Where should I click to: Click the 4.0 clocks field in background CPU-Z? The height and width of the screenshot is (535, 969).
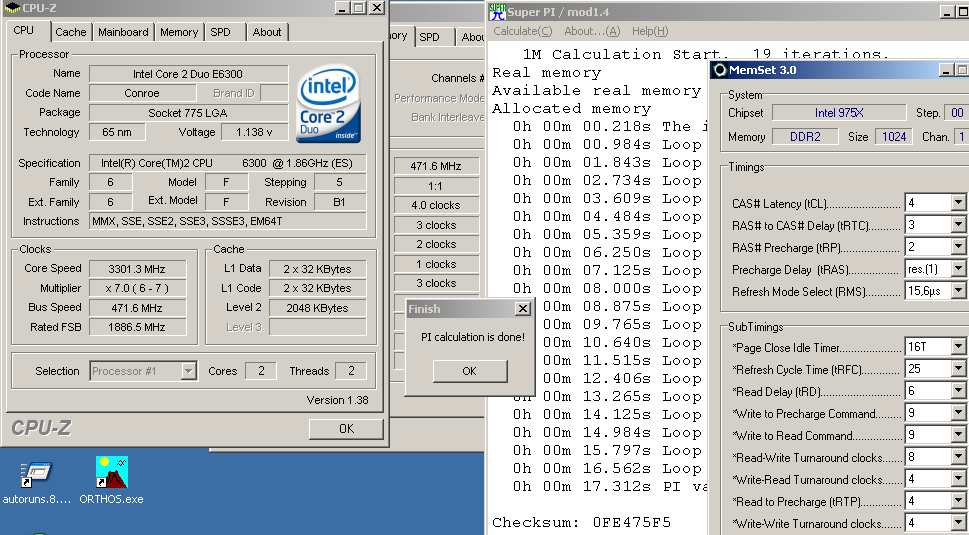click(436, 205)
